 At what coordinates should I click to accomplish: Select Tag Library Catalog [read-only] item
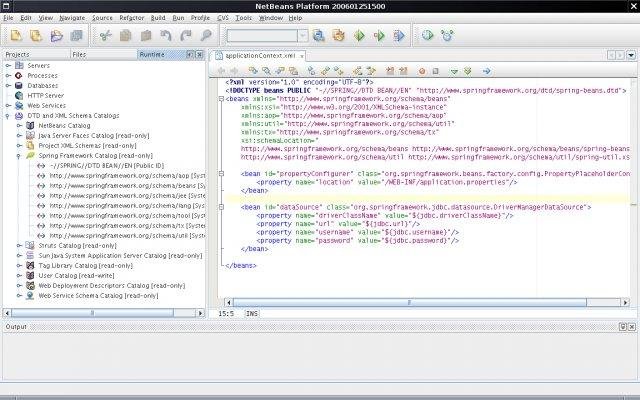click(x=85, y=266)
